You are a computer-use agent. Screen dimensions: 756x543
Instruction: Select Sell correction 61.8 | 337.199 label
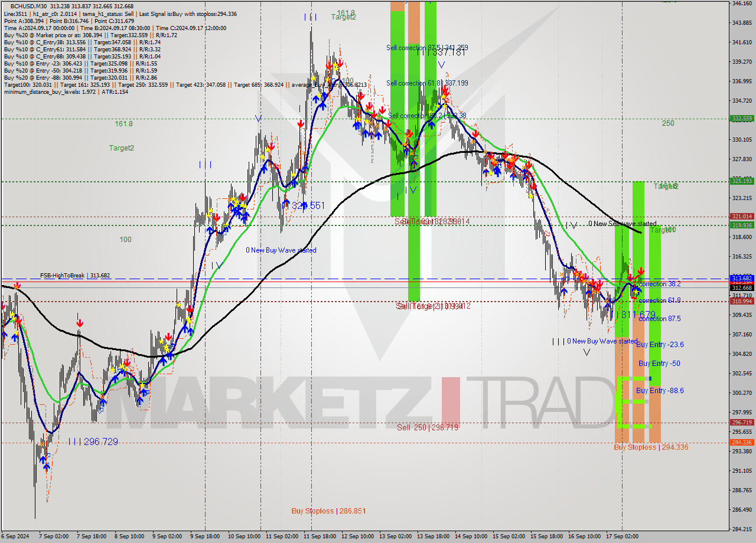(428, 83)
